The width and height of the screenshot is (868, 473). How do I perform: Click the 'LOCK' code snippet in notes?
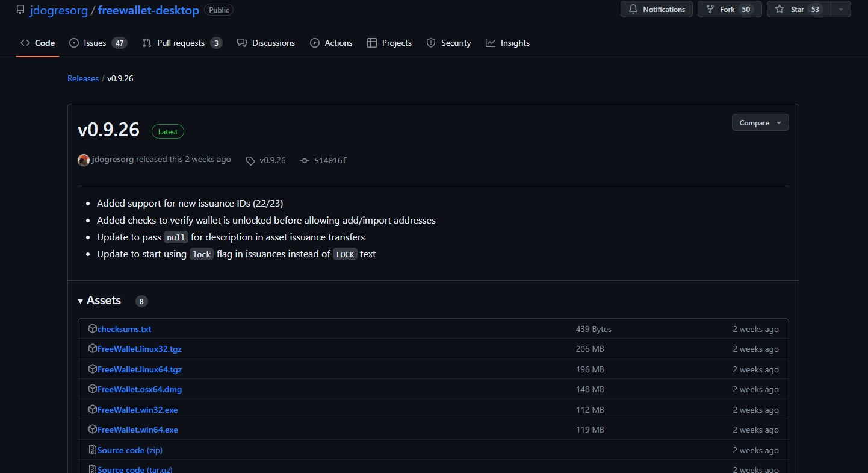click(346, 254)
